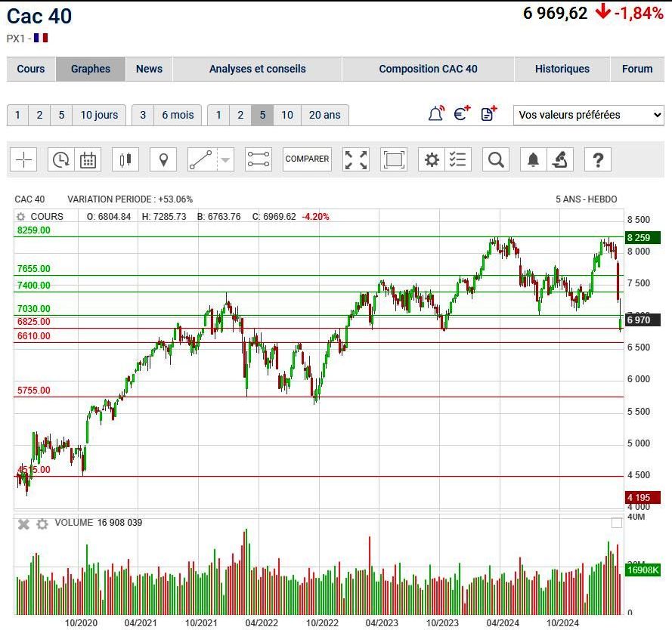The image size is (672, 630).
Task: Select 1 year period
Action: 218,115
